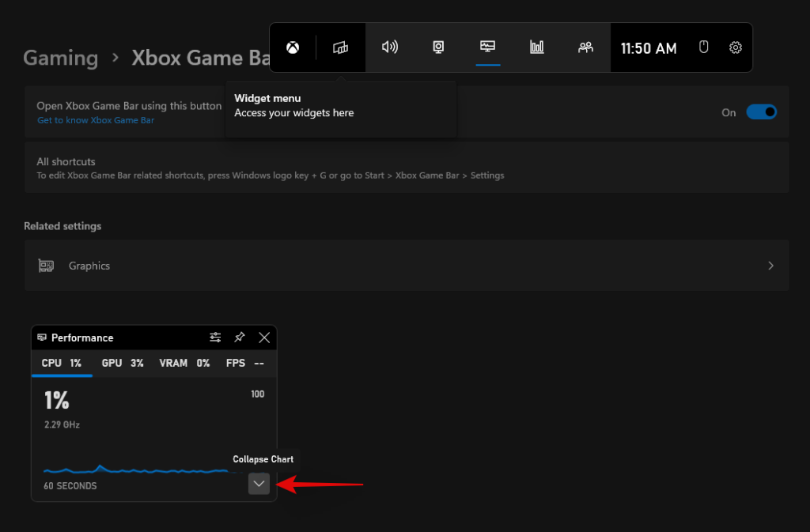Click the Xbox logo in Game Bar
The height and width of the screenshot is (532, 810).
pos(293,47)
